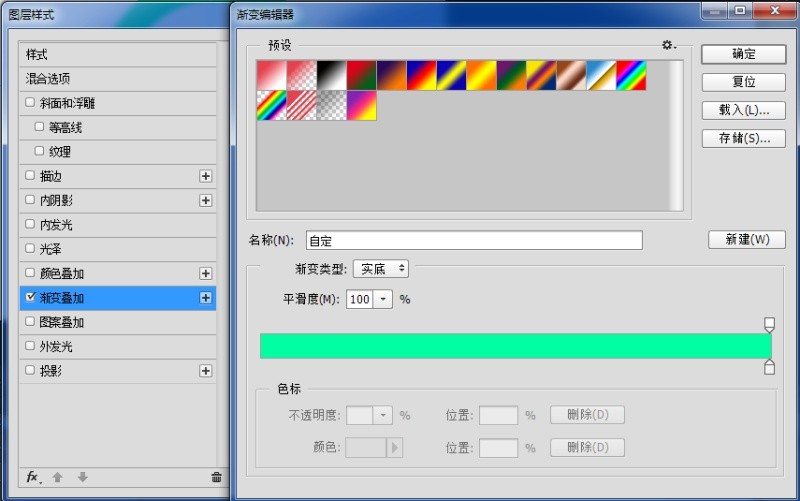Open the disabled 不透明度 dropdown arrow
Image resolution: width=800 pixels, height=501 pixels.
(383, 415)
